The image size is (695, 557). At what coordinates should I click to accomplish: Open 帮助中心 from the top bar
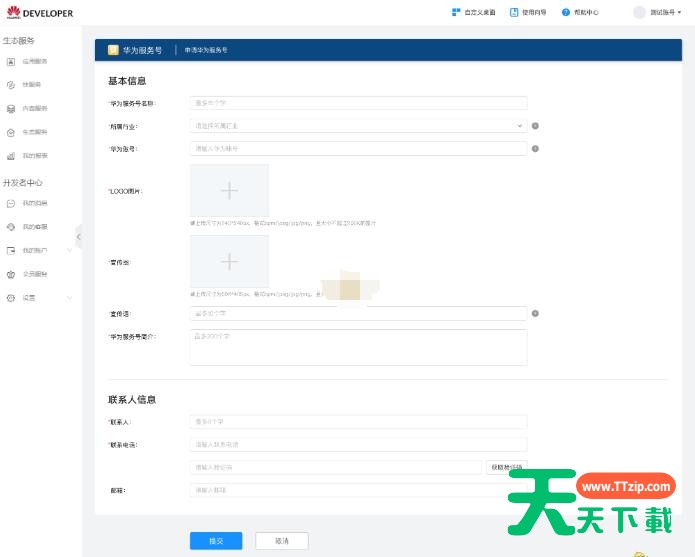pyautogui.click(x=580, y=12)
